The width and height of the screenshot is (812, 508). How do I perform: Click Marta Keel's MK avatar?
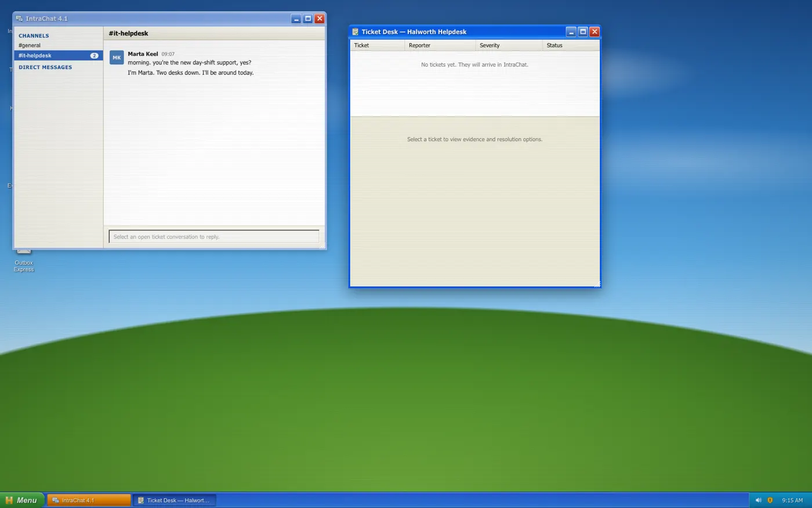point(117,57)
